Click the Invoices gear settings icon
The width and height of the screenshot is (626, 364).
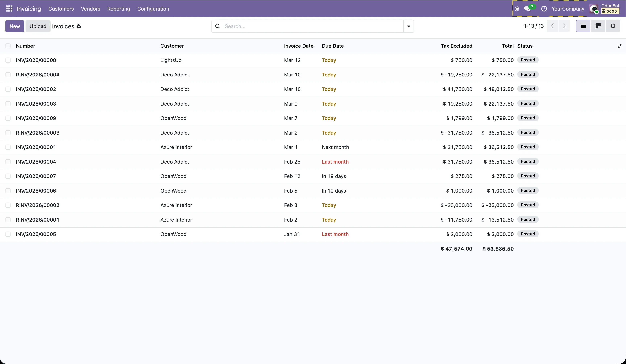79,26
